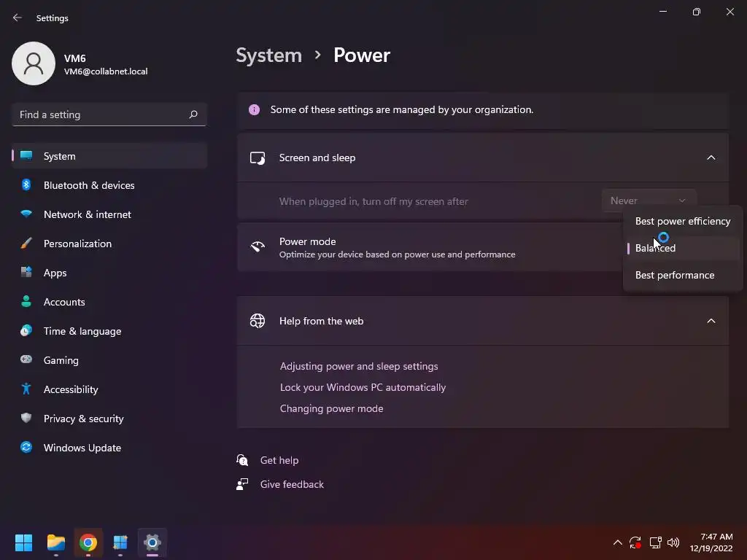The height and width of the screenshot is (560, 747).
Task: Open the System category icon in sidebar
Action: pyautogui.click(x=26, y=156)
